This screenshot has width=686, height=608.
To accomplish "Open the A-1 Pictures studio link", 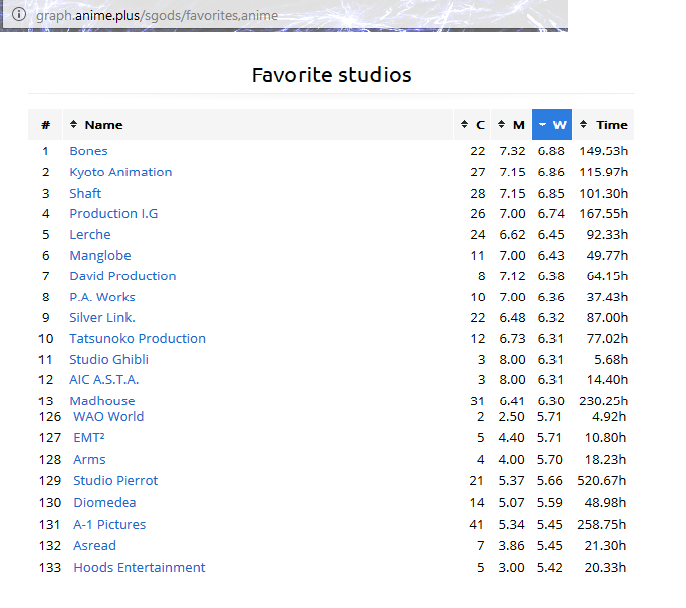I will (x=109, y=524).
